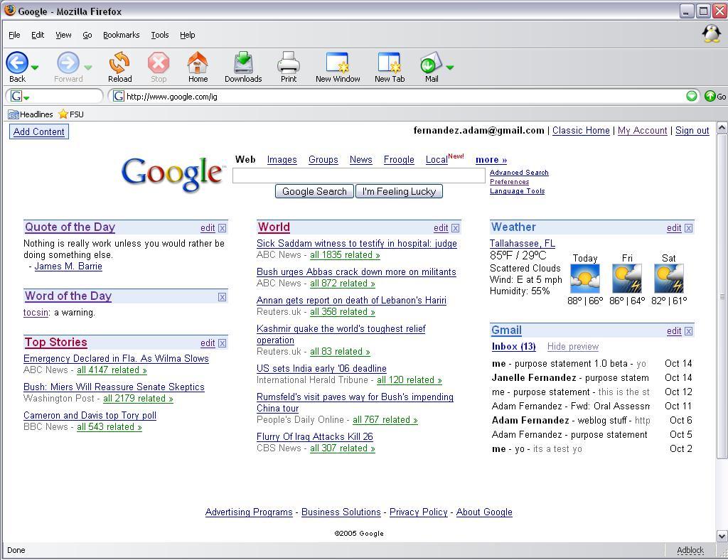Viewport: 728px width, 560px height.
Task: Click the green feed icon in address bar
Action: pos(692,96)
